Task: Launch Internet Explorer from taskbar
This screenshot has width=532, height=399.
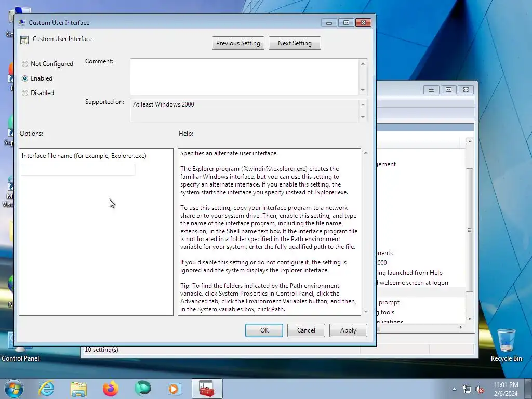Action: tap(46, 389)
